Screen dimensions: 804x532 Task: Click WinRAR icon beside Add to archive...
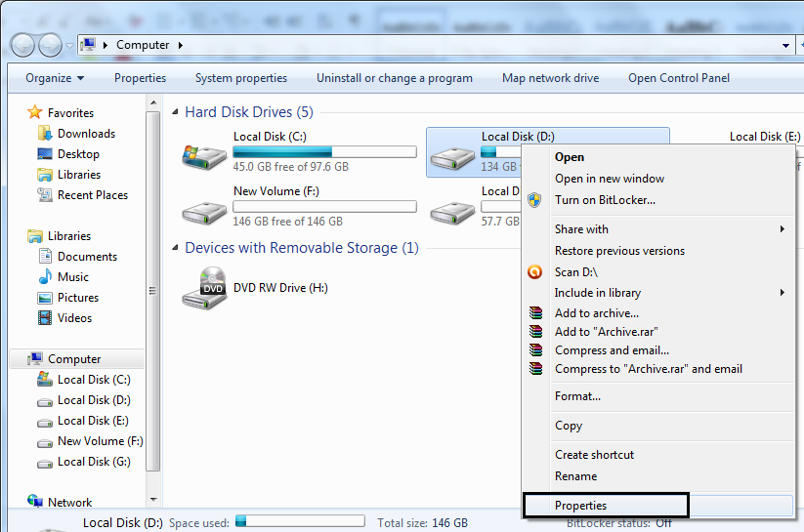click(x=535, y=312)
